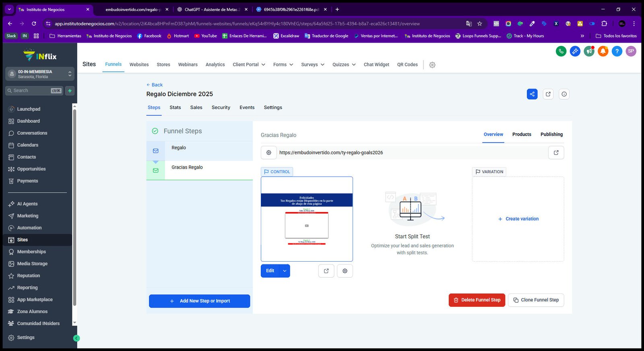The height and width of the screenshot is (351, 644).
Task: Open the Websites tab in Sites
Action: tap(139, 64)
